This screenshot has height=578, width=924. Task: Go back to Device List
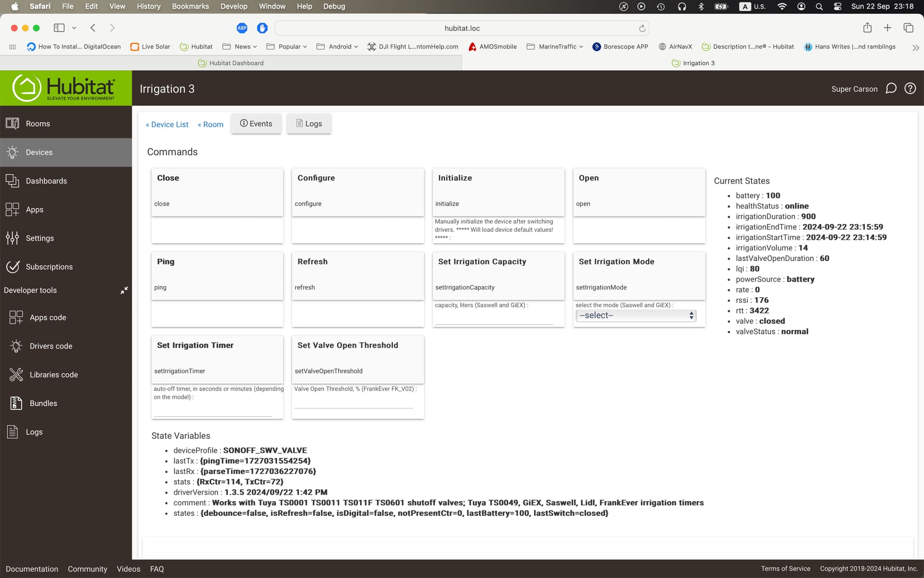(167, 124)
